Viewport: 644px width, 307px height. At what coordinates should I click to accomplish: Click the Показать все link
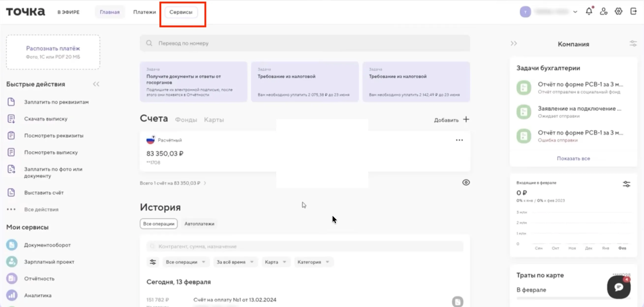pyautogui.click(x=573, y=158)
